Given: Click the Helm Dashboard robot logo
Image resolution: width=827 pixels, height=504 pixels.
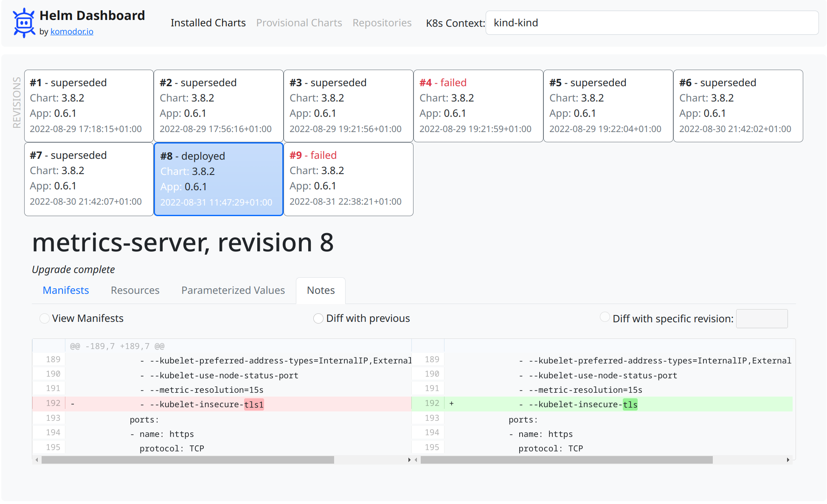Looking at the screenshot, I should pos(24,23).
